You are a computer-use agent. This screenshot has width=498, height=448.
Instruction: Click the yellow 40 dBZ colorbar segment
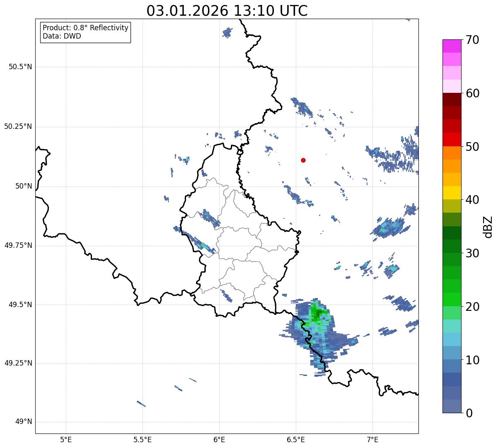tap(452, 193)
